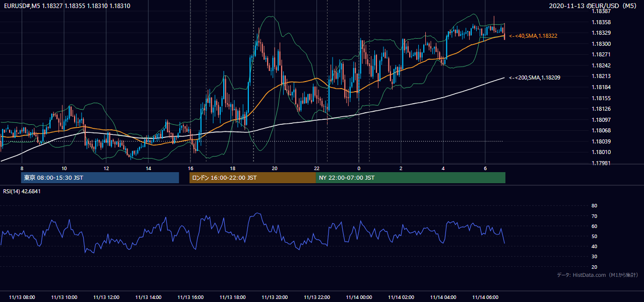Click RSI scale value 20
Image resolution: width=644 pixels, height=302 pixels.
click(594, 267)
